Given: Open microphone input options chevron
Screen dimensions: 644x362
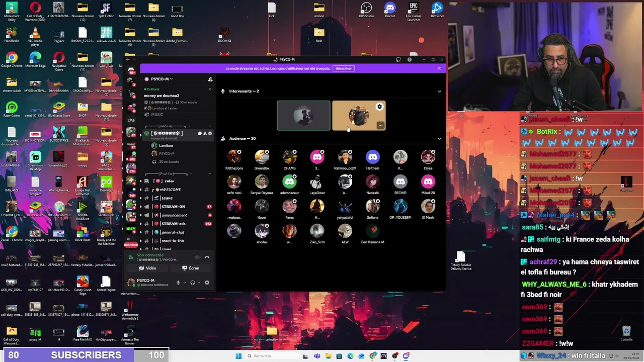Looking at the screenshot, I should 184,283.
